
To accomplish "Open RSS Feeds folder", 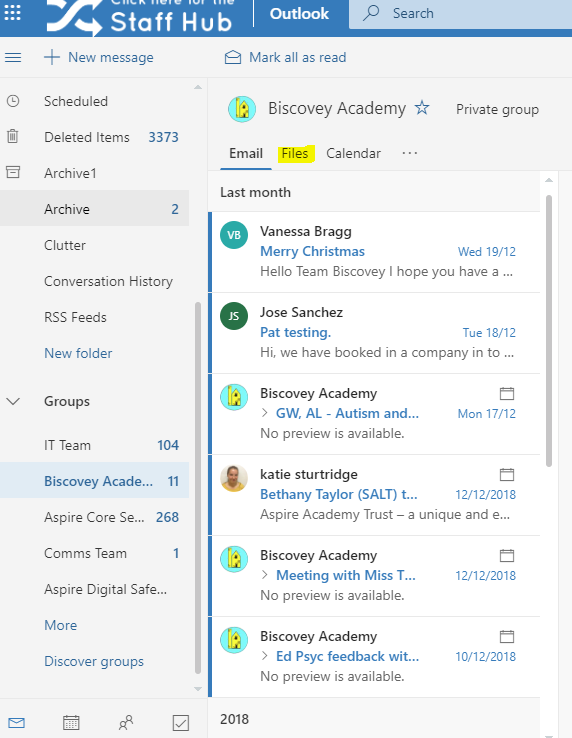I will [94, 317].
